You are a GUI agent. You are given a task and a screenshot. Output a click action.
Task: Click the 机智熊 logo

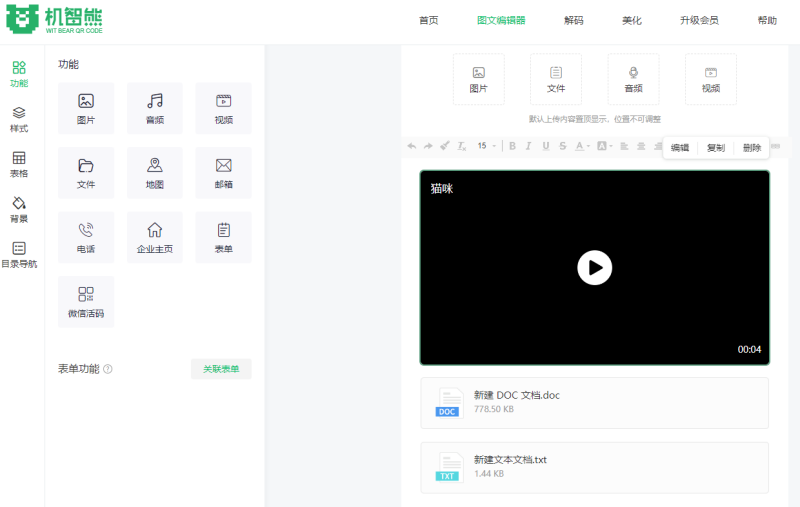tap(54, 19)
